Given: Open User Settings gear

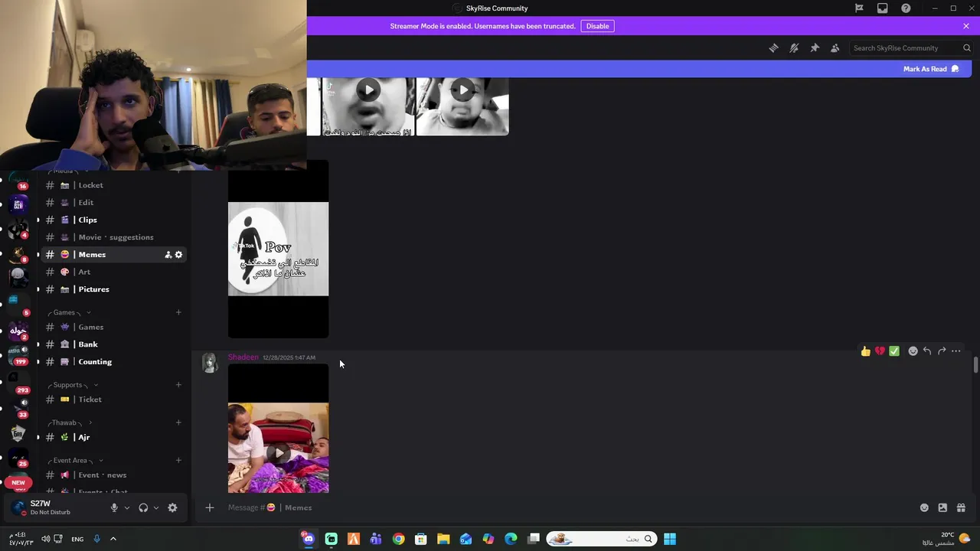Looking at the screenshot, I should point(172,507).
